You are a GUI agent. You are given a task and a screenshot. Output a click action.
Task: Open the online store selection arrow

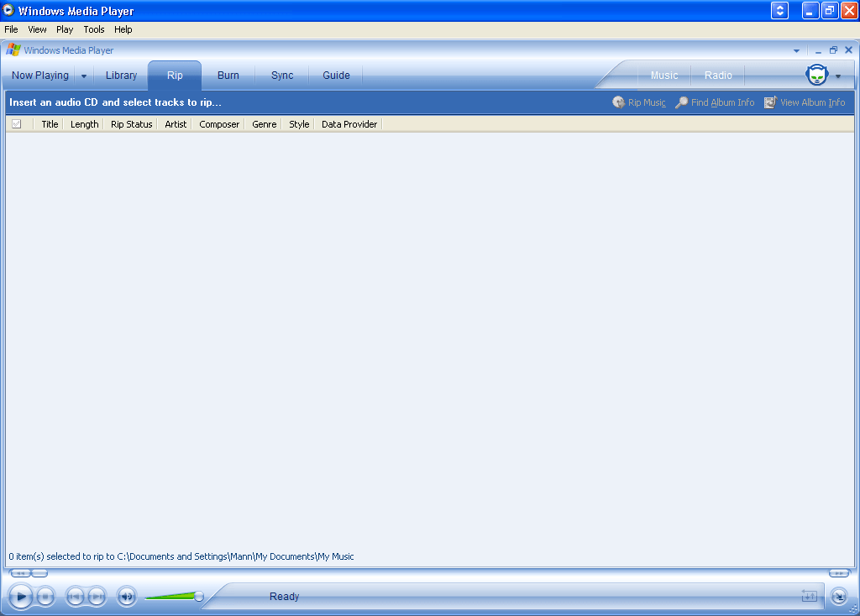coord(837,75)
